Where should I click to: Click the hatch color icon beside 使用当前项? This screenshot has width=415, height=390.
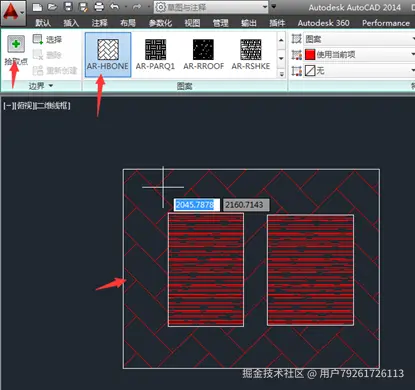296,55
